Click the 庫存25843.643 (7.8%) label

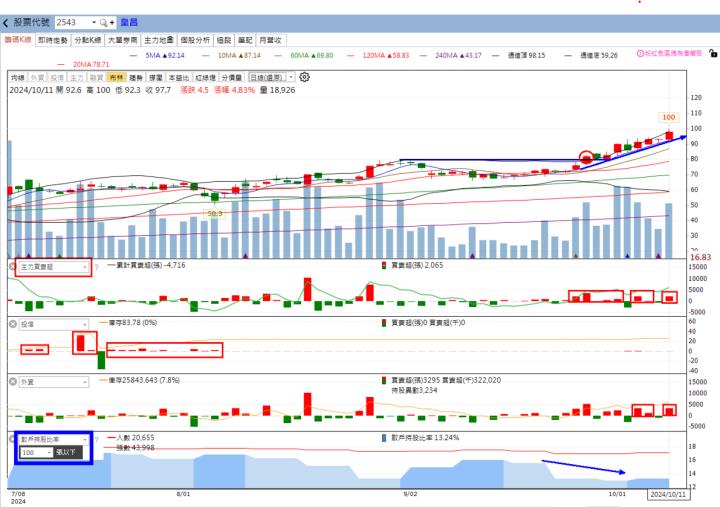coord(144,380)
